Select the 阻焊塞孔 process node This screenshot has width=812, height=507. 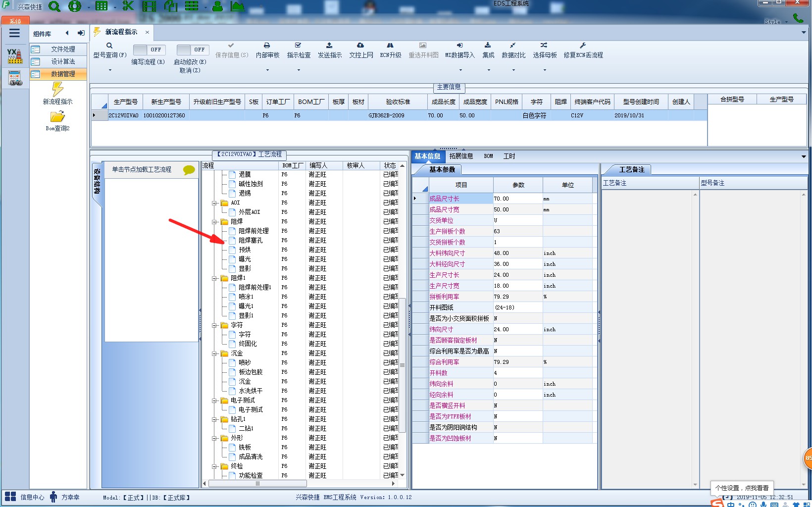pos(251,240)
